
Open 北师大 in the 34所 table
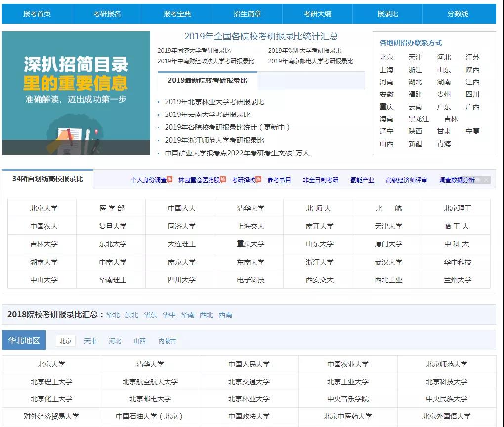pyautogui.click(x=319, y=208)
